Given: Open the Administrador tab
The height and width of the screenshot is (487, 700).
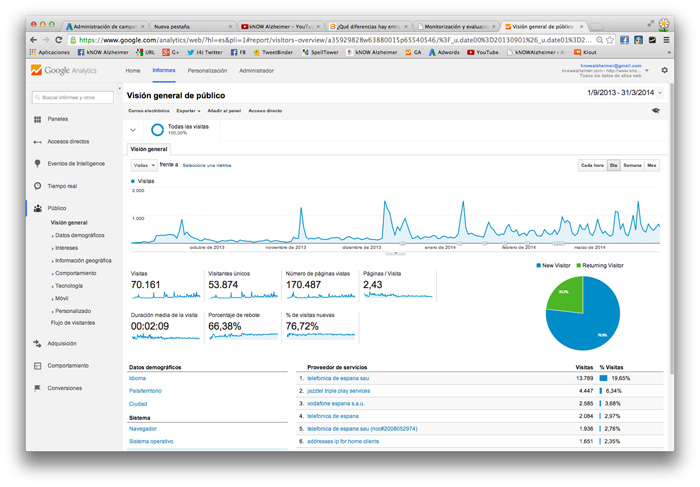Looking at the screenshot, I should pos(256,71).
